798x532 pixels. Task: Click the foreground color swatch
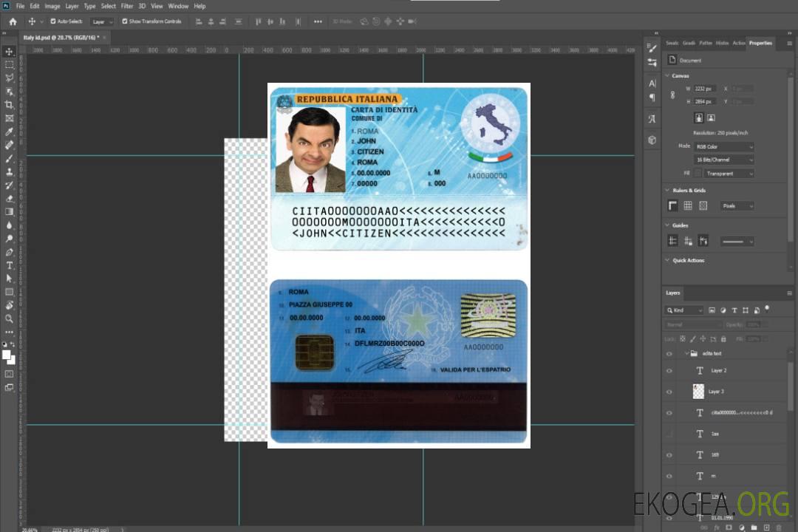(7, 355)
